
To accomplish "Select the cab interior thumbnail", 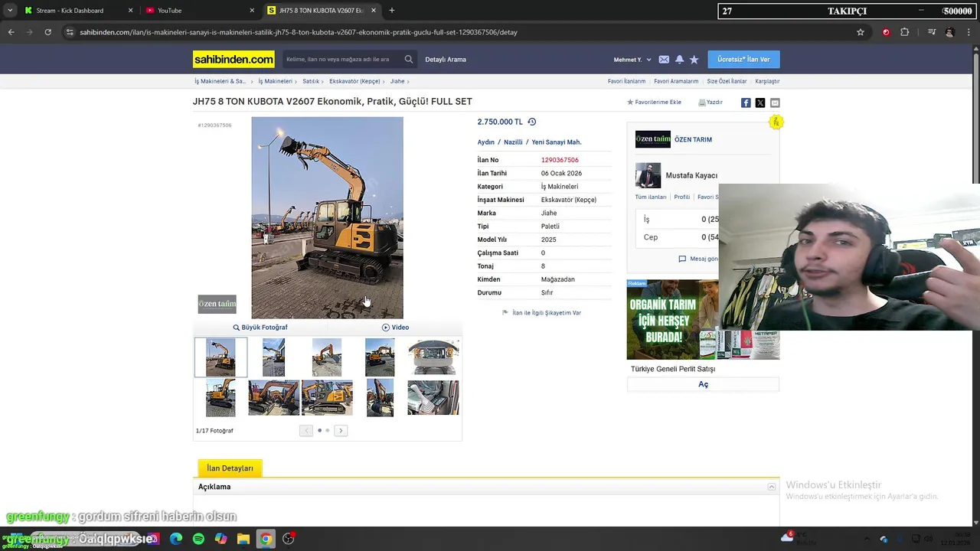I will click(x=433, y=357).
